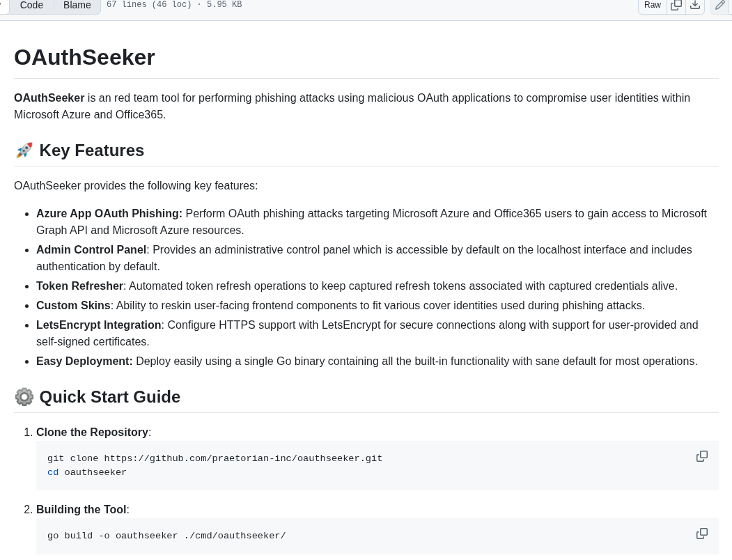This screenshot has height=560, width=732.
Task: Click the bold Azure App OAuth Phishing label
Action: click(109, 213)
